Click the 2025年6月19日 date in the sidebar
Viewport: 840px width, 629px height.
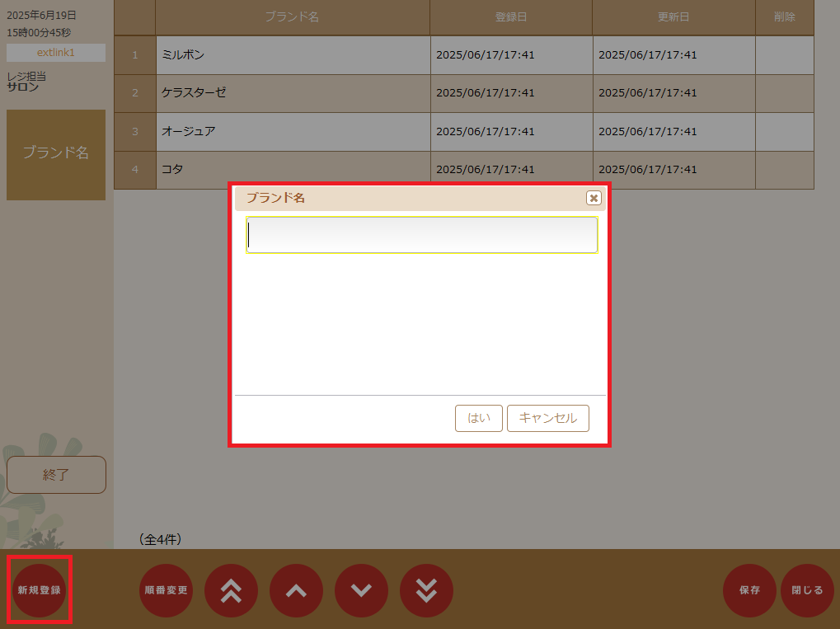click(41, 16)
